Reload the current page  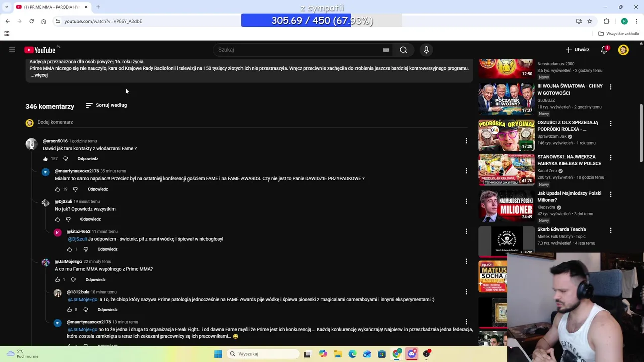tap(31, 21)
